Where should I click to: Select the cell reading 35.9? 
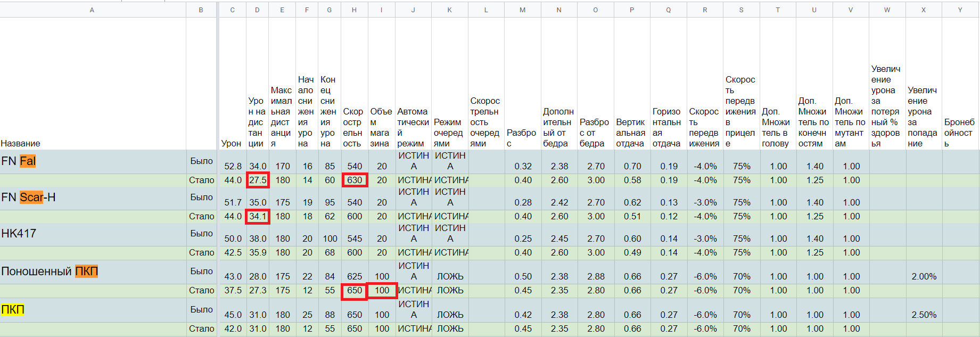[258, 252]
